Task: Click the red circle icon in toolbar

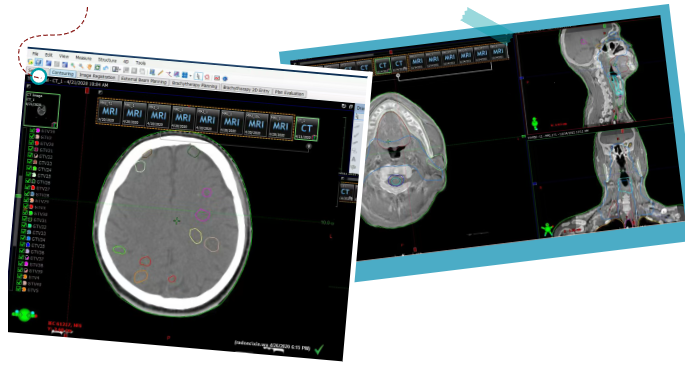Action: pyautogui.click(x=207, y=77)
